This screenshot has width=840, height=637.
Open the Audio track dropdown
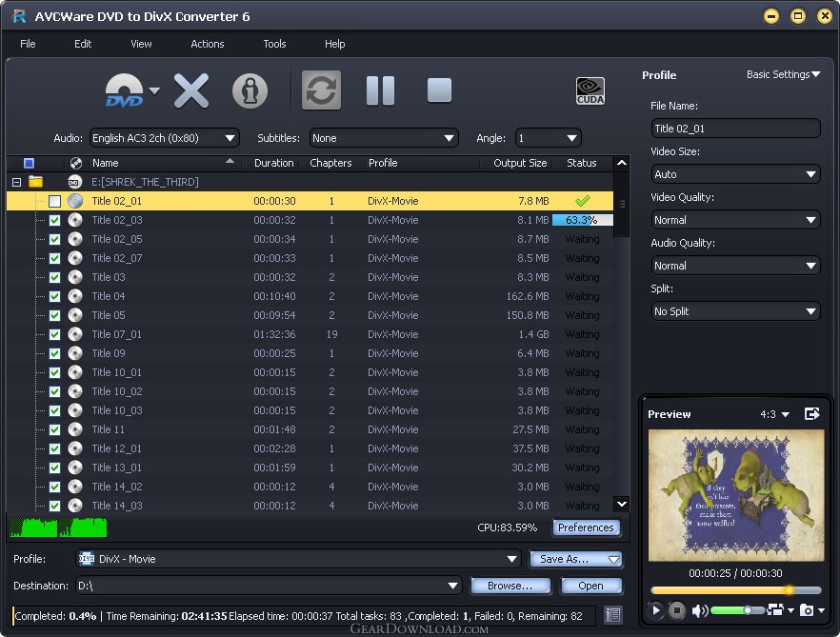[x=164, y=138]
